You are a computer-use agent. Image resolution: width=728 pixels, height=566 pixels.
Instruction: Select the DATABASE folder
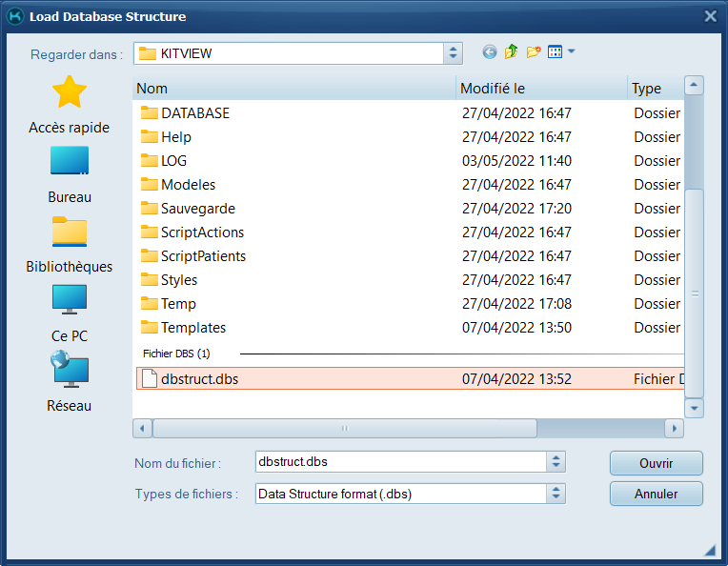point(194,112)
